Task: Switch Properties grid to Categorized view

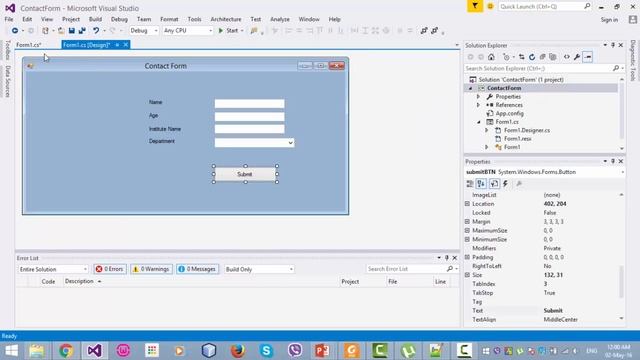Action: point(470,184)
